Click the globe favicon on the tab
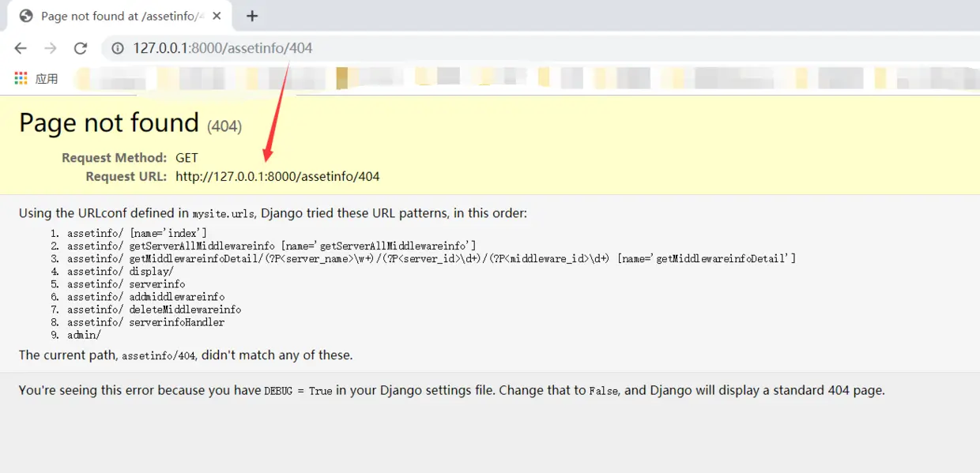980x473 pixels. tap(26, 16)
